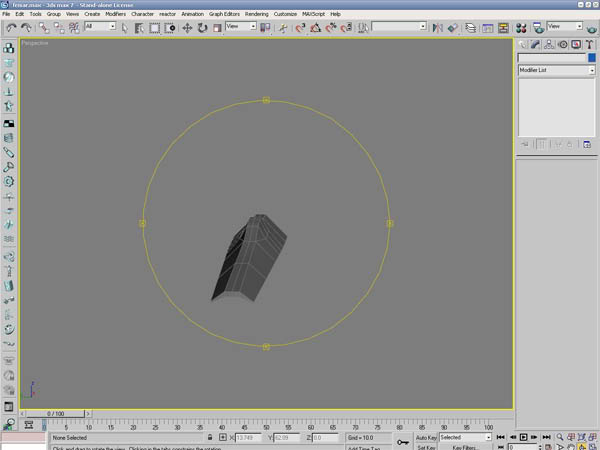Screen dimensions: 600x450
Task: Open the Modifiers menu
Action: [115, 15]
